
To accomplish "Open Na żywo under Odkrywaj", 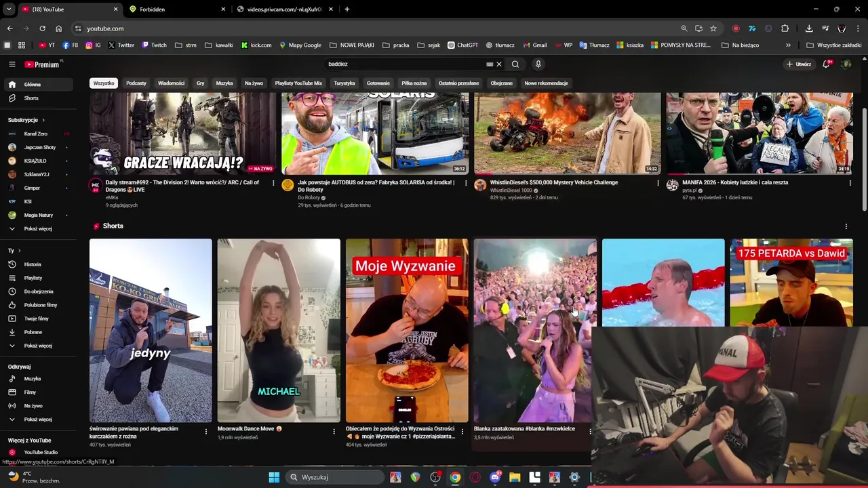I will tap(38, 406).
